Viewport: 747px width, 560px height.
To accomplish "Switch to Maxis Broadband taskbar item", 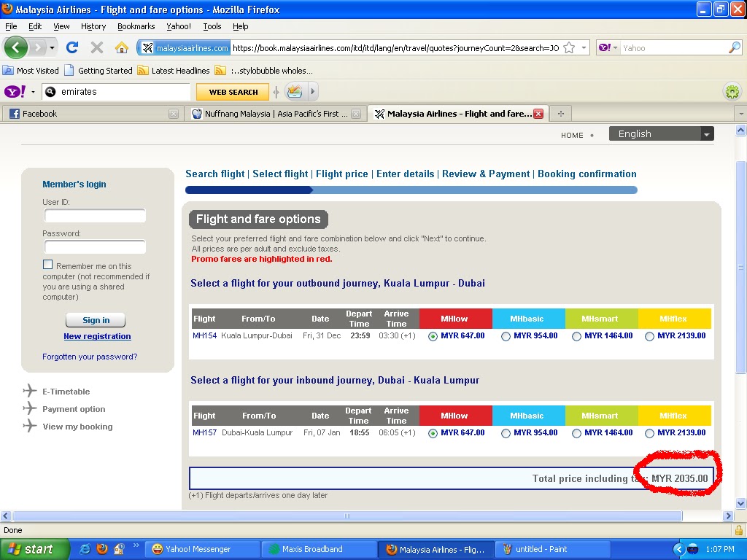I will click(319, 549).
